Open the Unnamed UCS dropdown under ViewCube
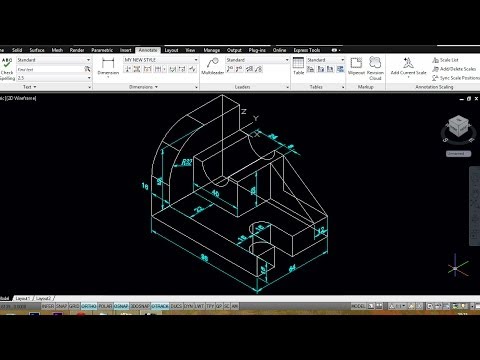This screenshot has height=360, width=480. pyautogui.click(x=458, y=154)
